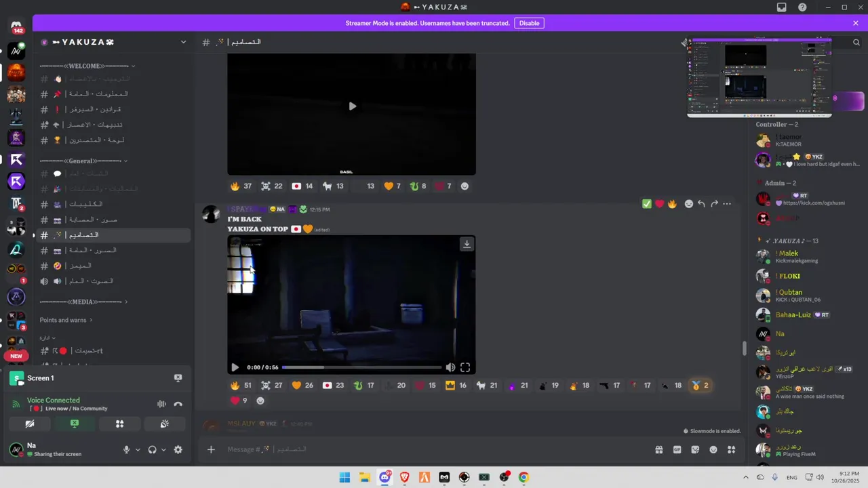Open user settings gear icon
This screenshot has width=868, height=488.
click(178, 449)
